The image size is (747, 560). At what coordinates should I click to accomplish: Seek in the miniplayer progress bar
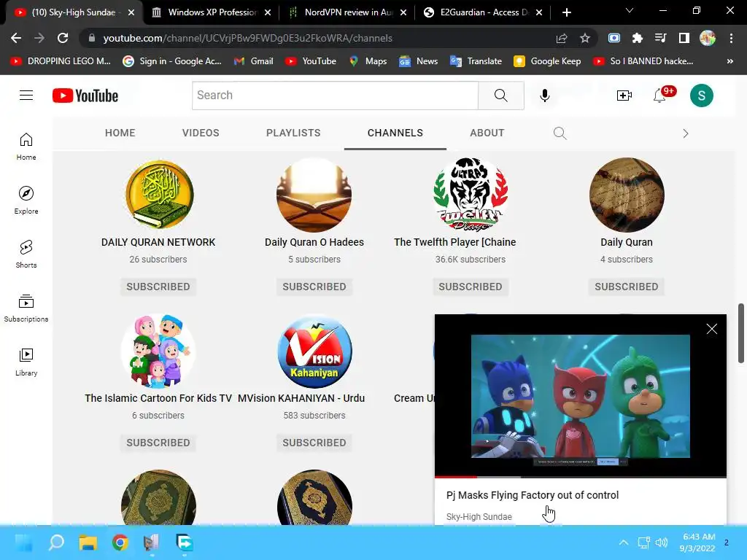point(580,477)
